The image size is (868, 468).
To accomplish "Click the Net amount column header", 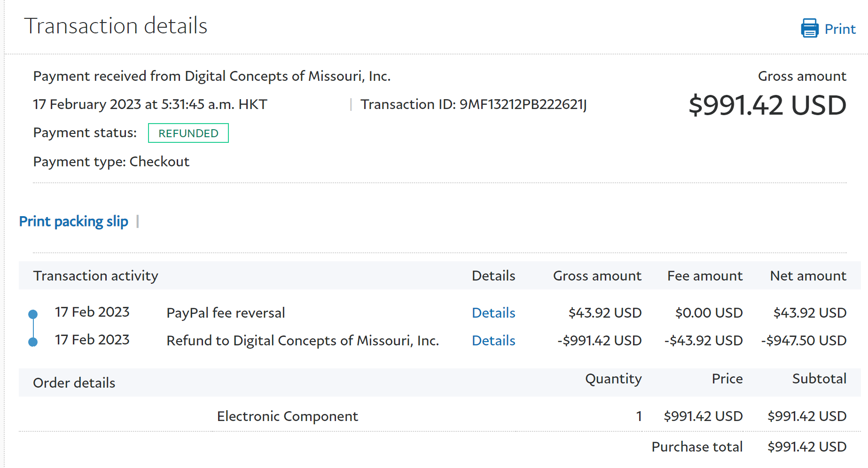I will point(808,276).
